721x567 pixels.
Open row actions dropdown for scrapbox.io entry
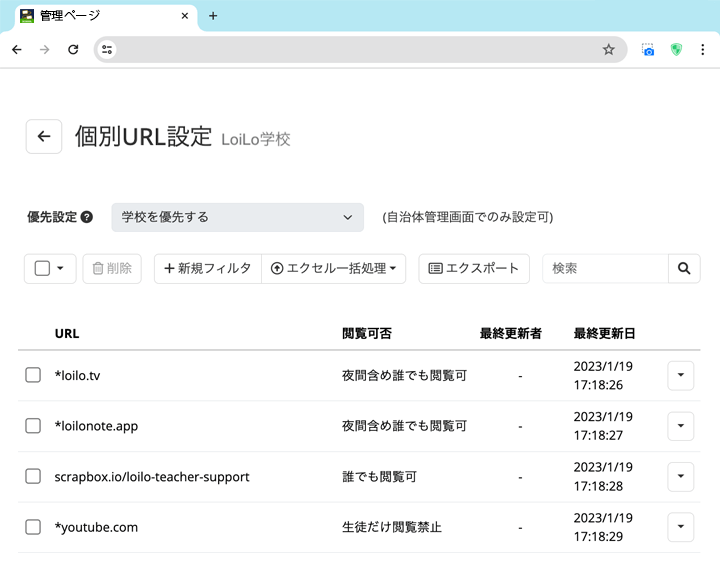click(x=680, y=477)
